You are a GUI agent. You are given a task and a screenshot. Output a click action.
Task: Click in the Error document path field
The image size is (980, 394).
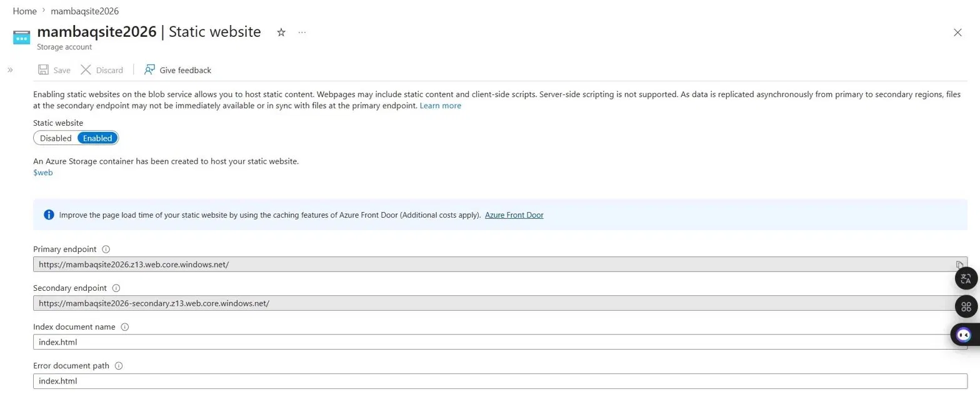(500, 381)
